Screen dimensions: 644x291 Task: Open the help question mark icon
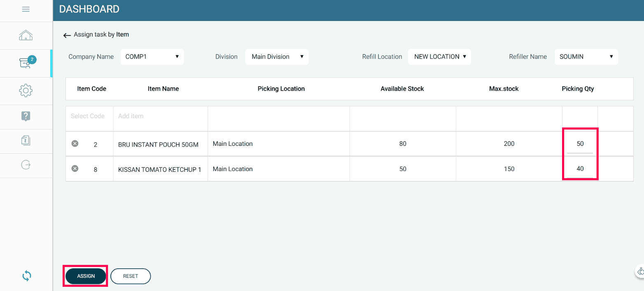pos(26,116)
